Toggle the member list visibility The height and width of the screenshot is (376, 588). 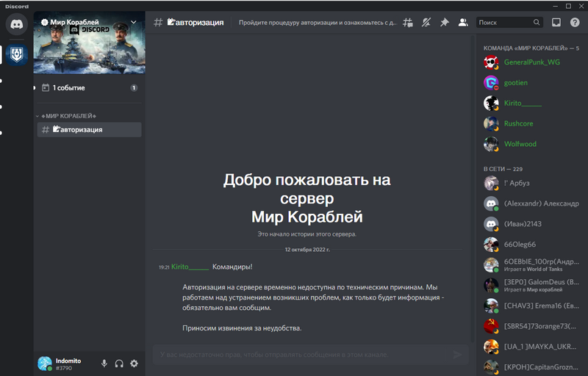(463, 23)
